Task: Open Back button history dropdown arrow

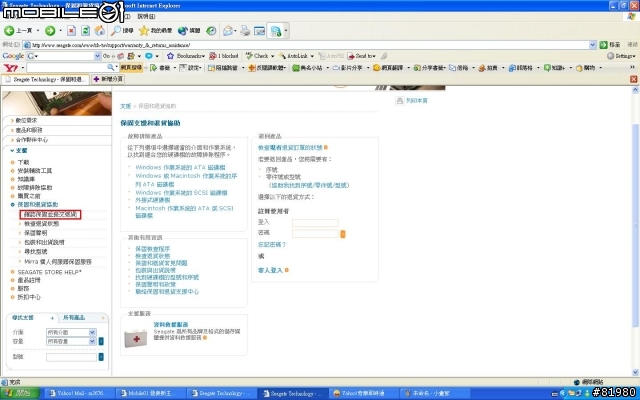Action: tap(38, 31)
